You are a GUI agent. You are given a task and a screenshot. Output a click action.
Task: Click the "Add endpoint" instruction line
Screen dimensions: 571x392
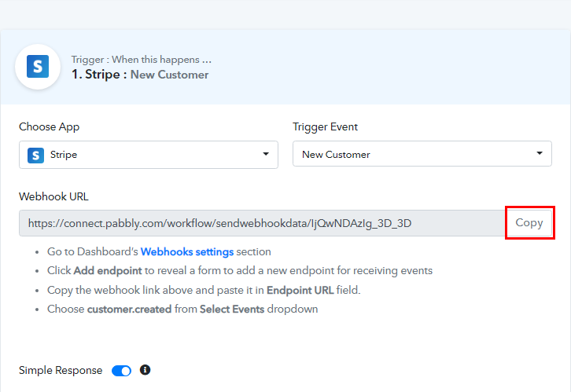(x=240, y=270)
